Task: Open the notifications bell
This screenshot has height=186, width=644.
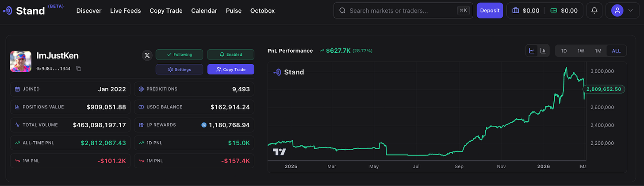Action: click(x=594, y=11)
